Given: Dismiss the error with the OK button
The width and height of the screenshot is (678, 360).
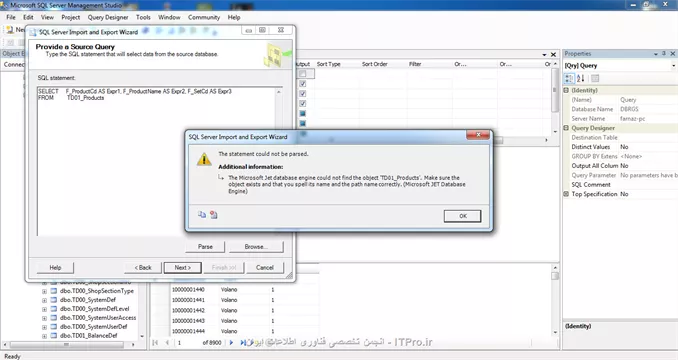Looking at the screenshot, I should coord(463,216).
